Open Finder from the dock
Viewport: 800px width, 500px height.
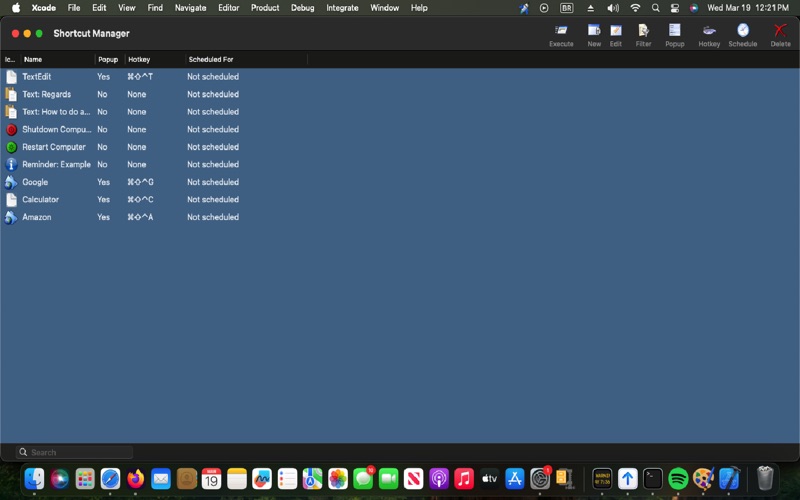click(x=35, y=479)
